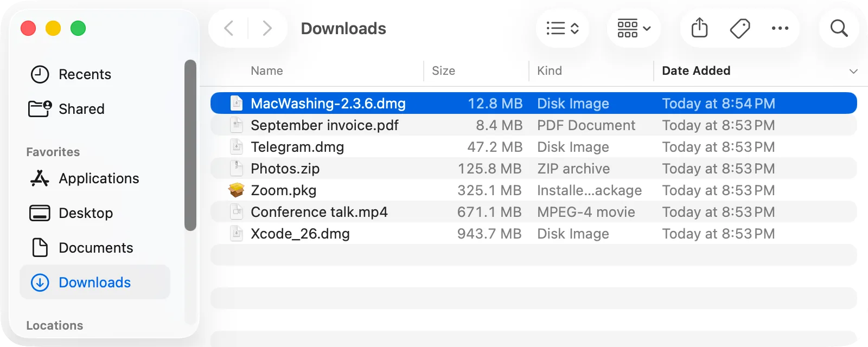This screenshot has width=868, height=347.
Task: Toggle sort direction chevron in Date Added
Action: [853, 71]
